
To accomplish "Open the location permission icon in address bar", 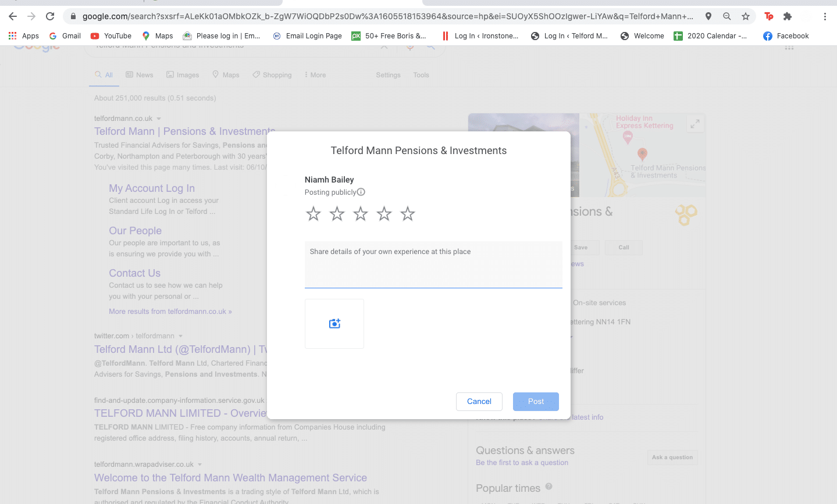I will click(x=708, y=16).
